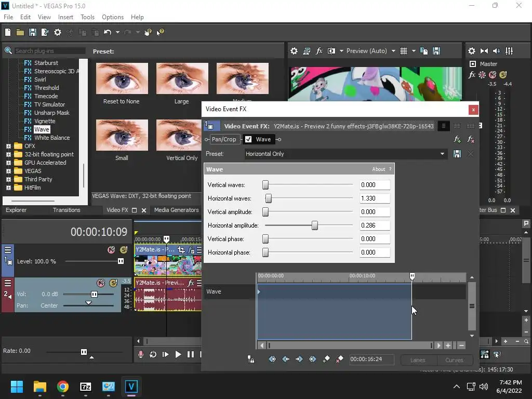
Task: Go to previous keyframe arrow
Action: (286, 359)
